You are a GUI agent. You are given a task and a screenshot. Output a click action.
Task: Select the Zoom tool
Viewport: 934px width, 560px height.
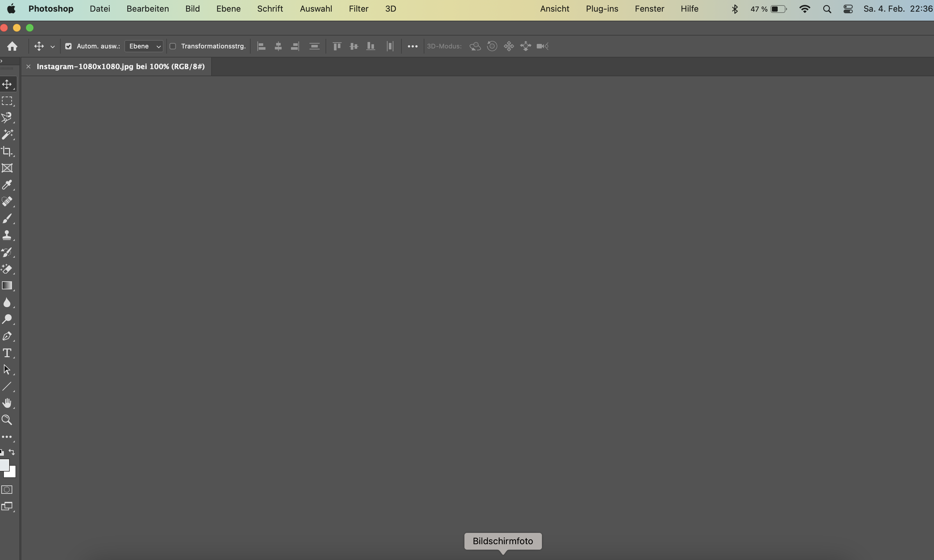[x=7, y=420]
